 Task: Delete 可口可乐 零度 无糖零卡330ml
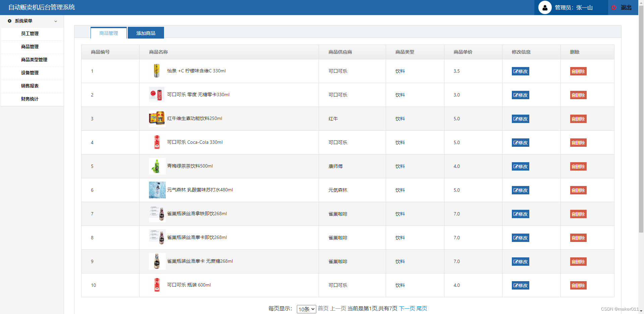coord(578,95)
